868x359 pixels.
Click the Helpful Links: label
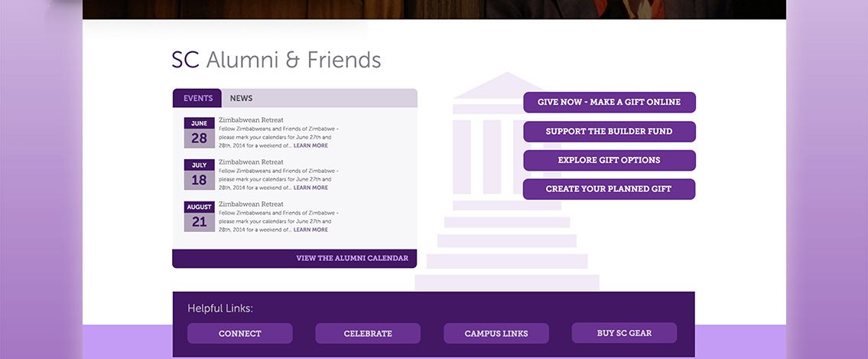[220, 308]
